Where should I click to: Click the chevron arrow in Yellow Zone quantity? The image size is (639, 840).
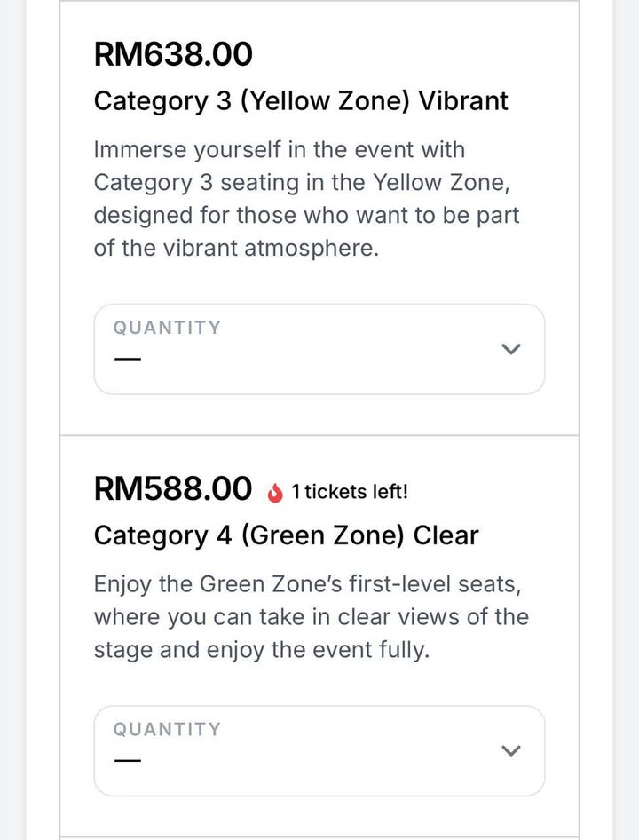click(510, 349)
